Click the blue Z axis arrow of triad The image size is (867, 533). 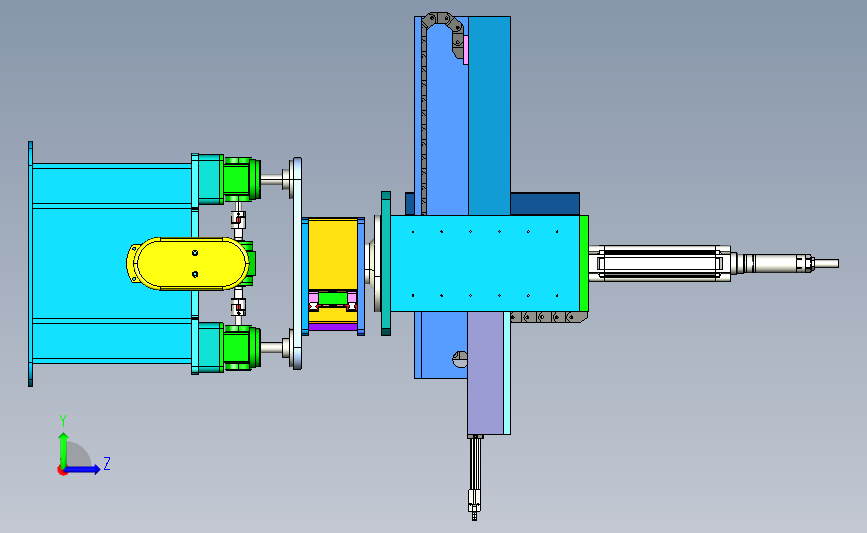point(82,469)
